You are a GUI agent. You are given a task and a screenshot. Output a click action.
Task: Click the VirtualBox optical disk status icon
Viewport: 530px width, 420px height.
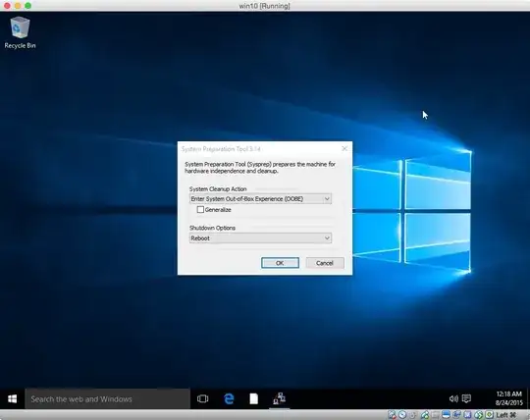click(x=402, y=414)
